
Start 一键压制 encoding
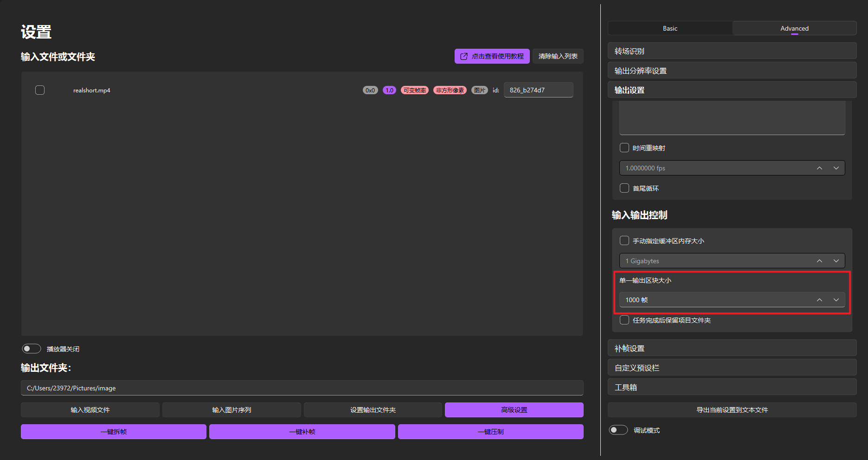pyautogui.click(x=490, y=432)
